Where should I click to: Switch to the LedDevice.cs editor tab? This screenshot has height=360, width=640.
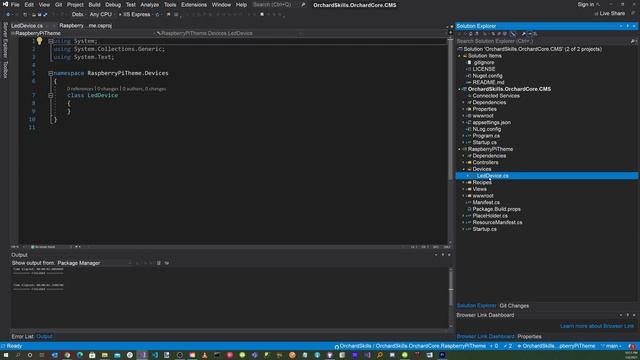[x=27, y=25]
